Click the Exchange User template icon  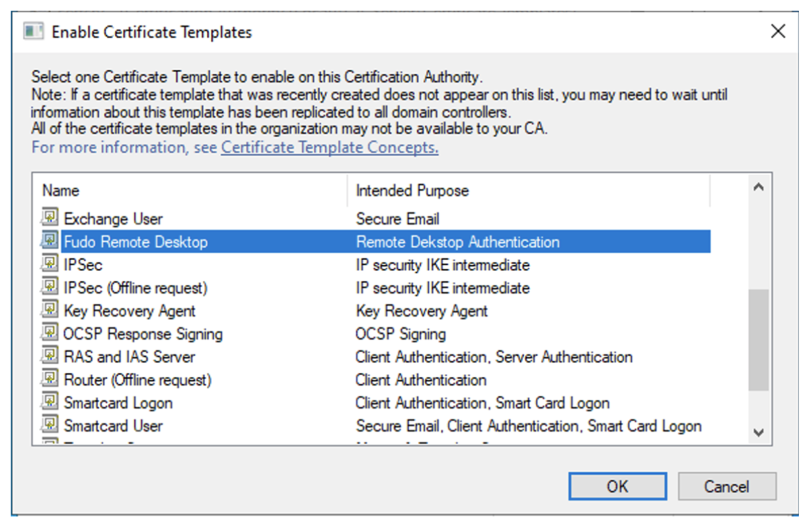pyautogui.click(x=50, y=218)
